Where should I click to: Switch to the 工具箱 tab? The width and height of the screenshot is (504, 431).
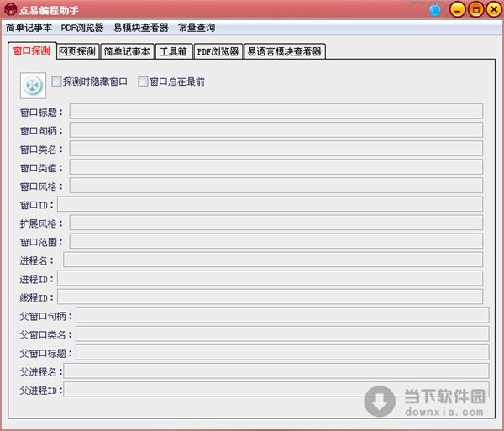[174, 51]
